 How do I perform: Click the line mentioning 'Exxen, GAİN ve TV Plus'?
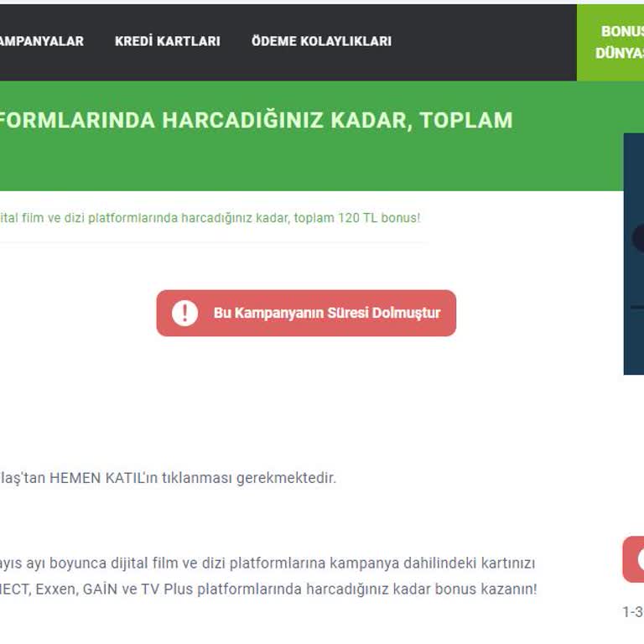[x=268, y=589]
